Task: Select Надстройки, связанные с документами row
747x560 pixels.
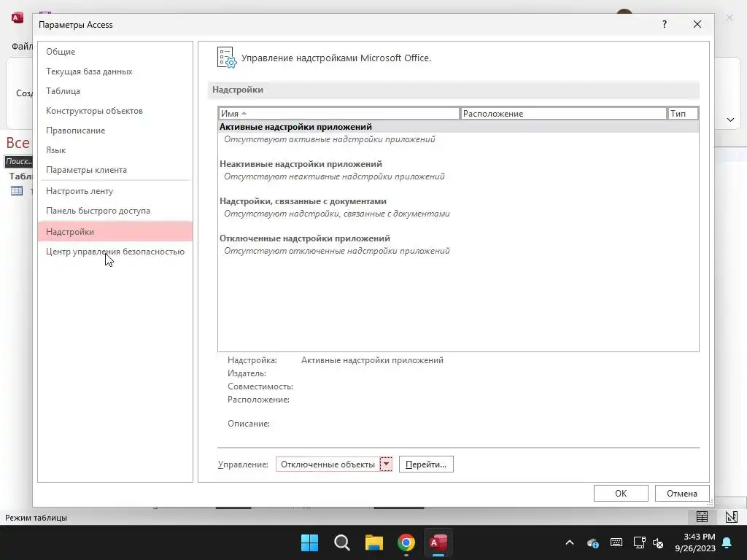Action: [458, 201]
